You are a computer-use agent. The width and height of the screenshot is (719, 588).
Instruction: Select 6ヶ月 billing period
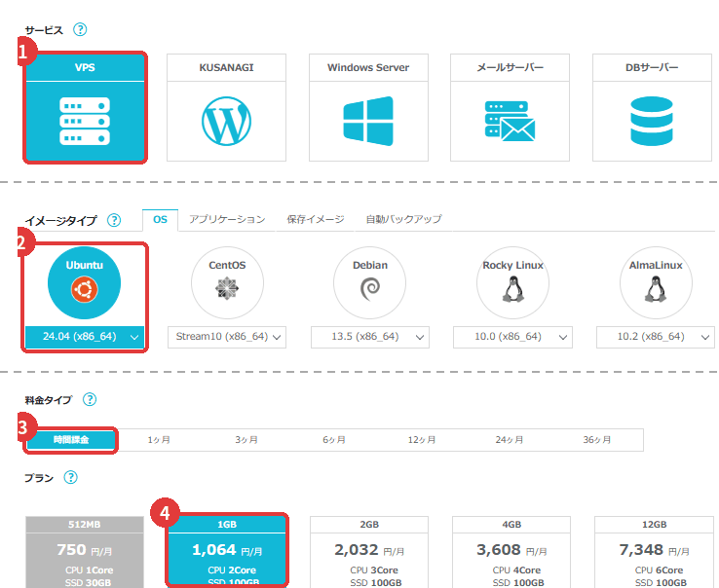(334, 440)
